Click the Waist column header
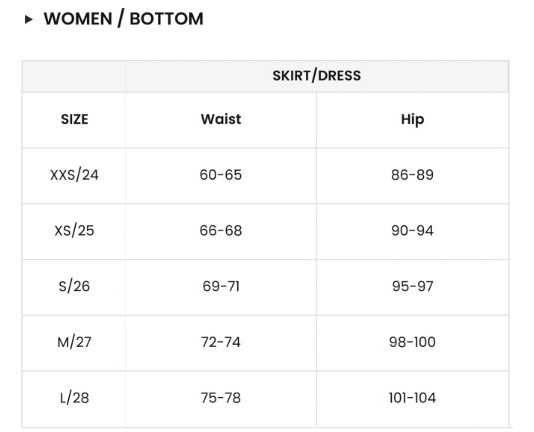 221,119
